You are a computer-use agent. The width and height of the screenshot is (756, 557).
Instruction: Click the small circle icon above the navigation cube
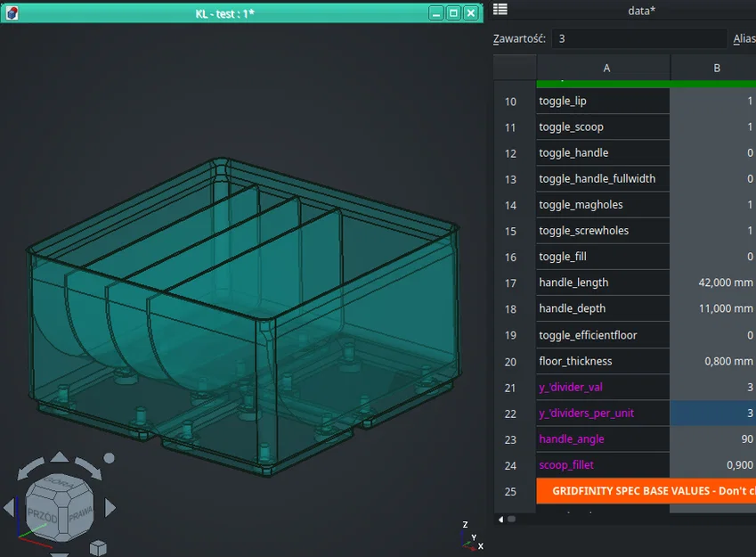(x=109, y=458)
